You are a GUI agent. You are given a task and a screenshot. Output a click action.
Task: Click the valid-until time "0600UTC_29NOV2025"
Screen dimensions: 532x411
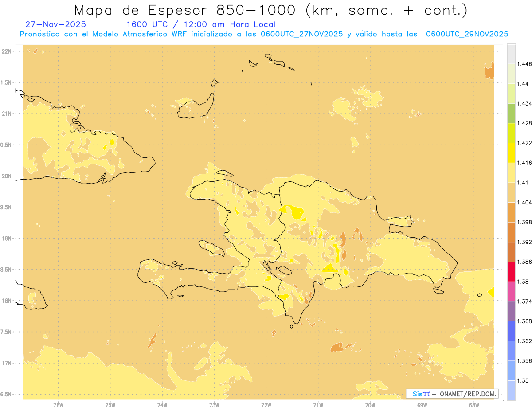[x=467, y=34]
